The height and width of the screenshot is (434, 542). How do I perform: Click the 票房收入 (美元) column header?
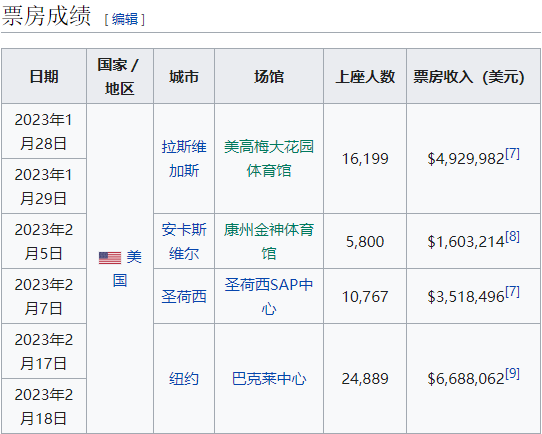point(474,76)
